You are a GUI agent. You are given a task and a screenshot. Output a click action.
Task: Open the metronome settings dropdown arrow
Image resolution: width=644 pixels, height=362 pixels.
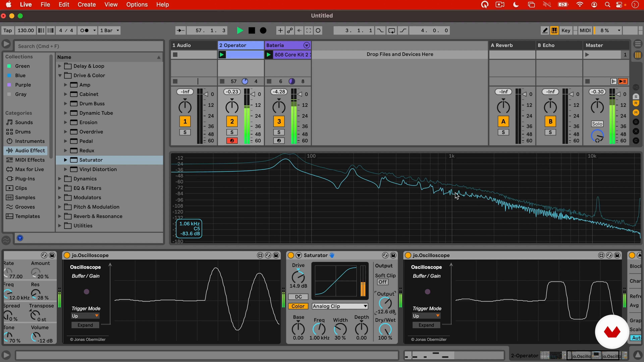94,31
